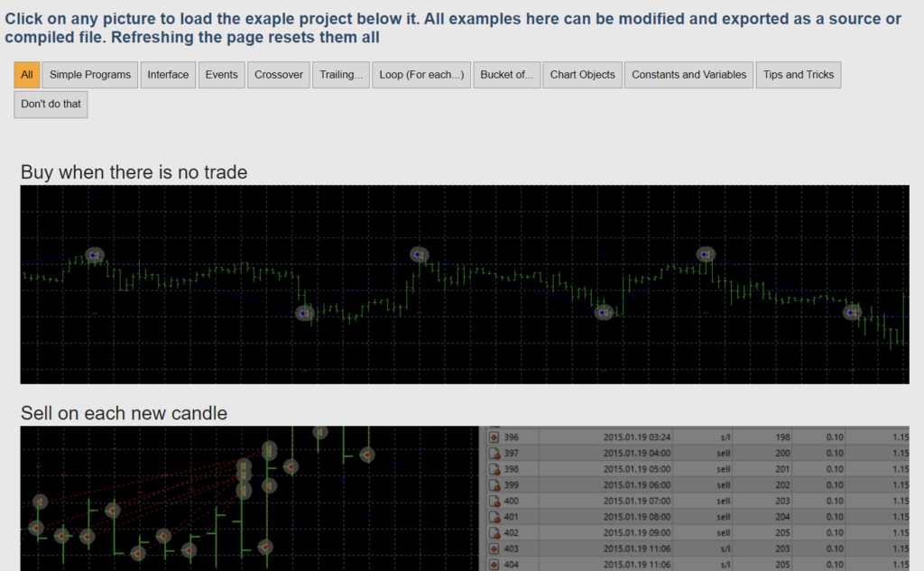Click order row 404 icon

(494, 565)
